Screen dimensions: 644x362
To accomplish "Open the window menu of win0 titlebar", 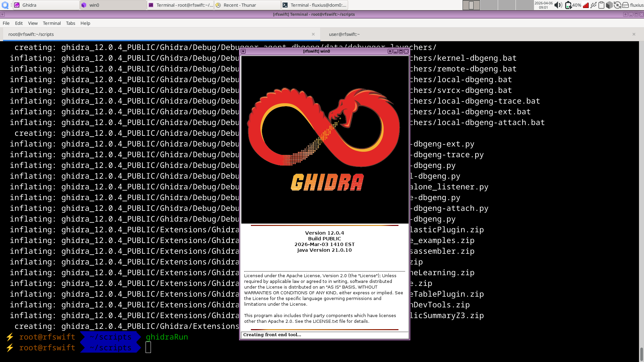I will point(243,51).
